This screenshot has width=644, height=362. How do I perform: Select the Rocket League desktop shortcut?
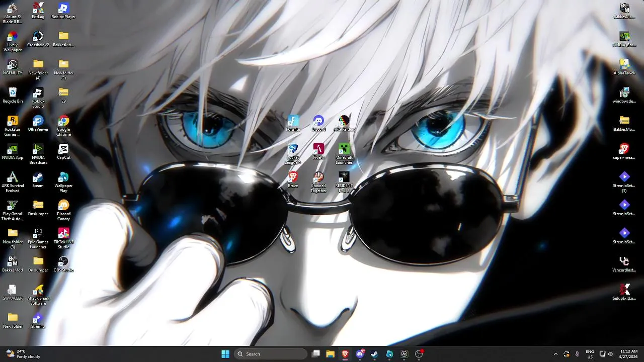click(x=293, y=154)
